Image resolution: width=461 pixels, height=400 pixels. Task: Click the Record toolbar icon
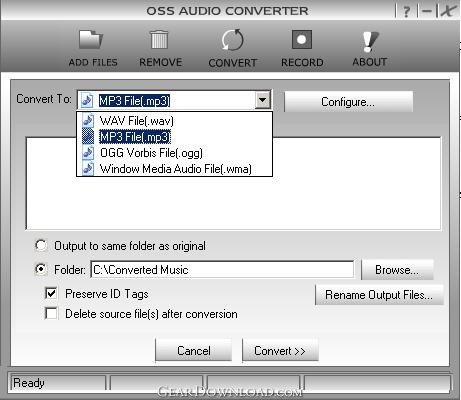click(x=302, y=40)
